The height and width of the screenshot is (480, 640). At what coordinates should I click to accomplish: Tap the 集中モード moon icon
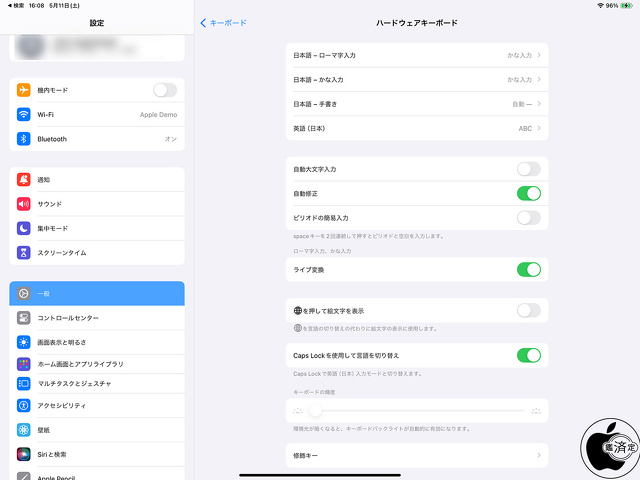pyautogui.click(x=24, y=228)
